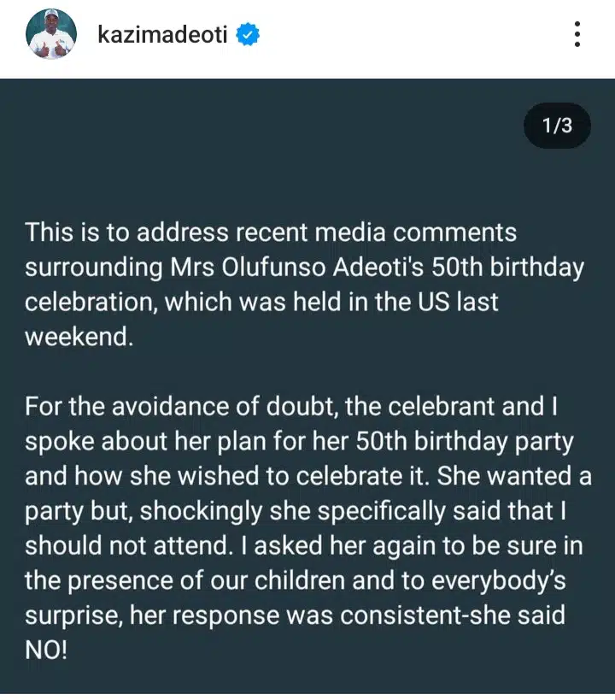
Task: Click the name "Mrs Olufunso Adeoti's"
Action: (324, 268)
